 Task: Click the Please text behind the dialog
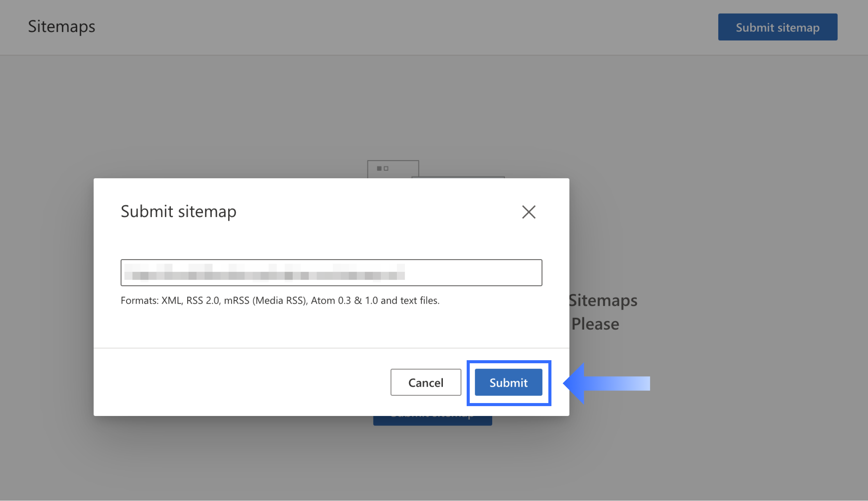tap(595, 324)
